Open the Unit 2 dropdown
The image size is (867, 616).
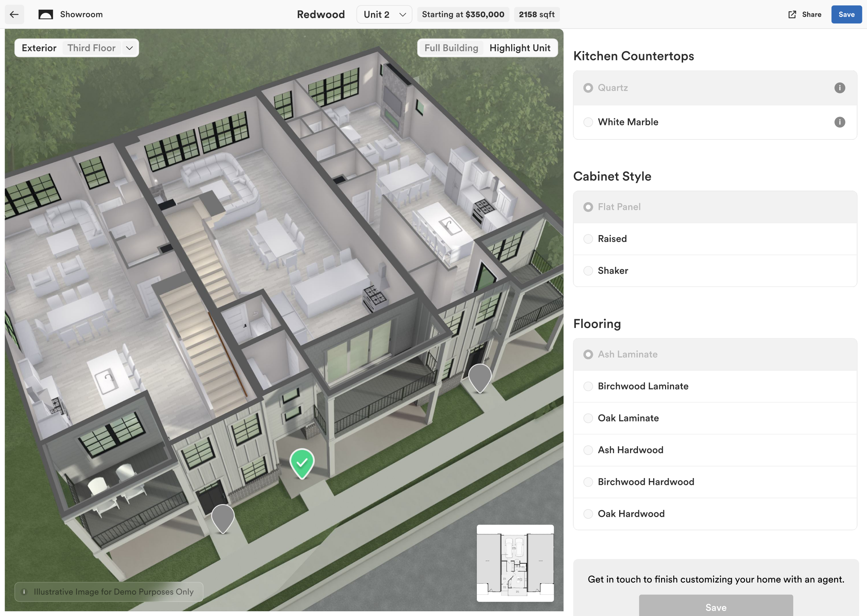pyautogui.click(x=384, y=14)
